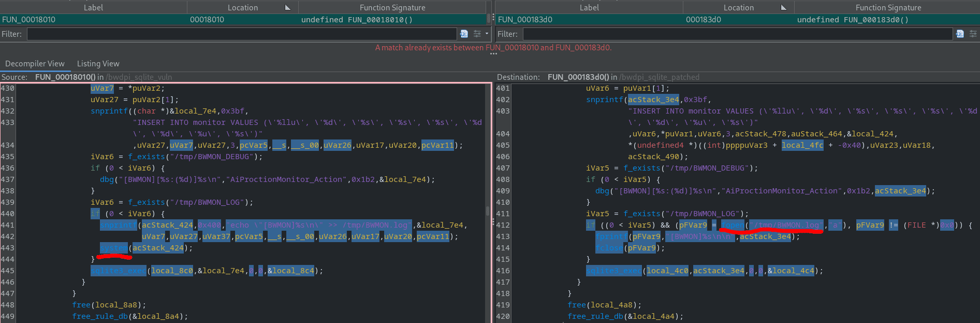
Task: Select 'undefined FUN_00018010()' signature cell
Action: point(392,20)
